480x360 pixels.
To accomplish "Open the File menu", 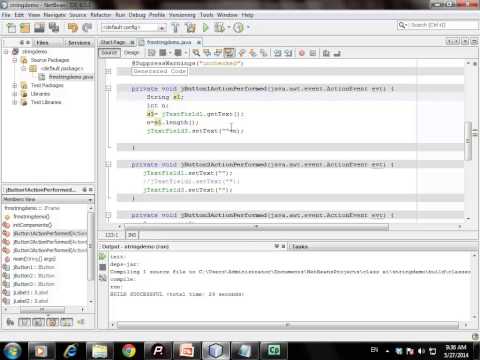I will click(6, 15).
